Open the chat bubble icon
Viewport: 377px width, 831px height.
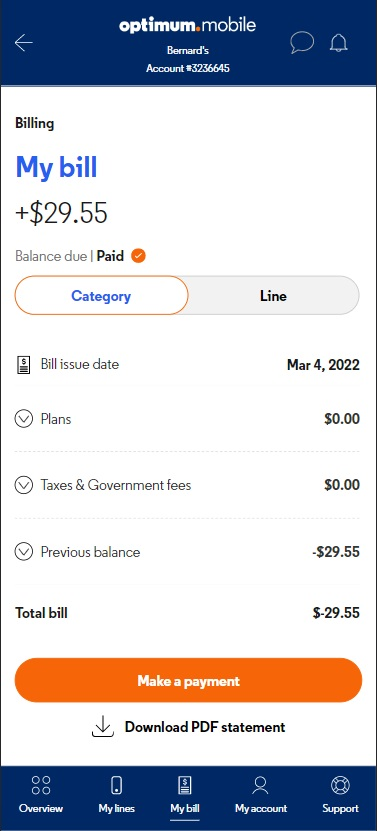point(302,42)
